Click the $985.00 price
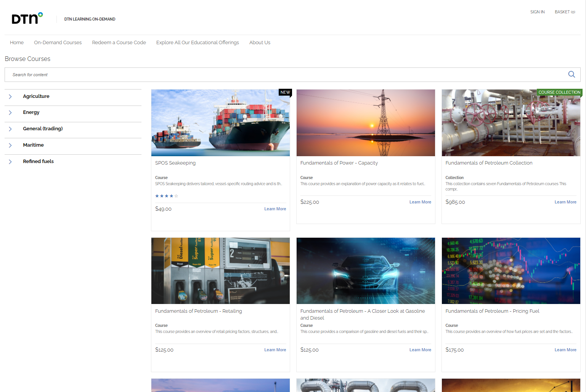The image size is (586, 392). coord(455,202)
